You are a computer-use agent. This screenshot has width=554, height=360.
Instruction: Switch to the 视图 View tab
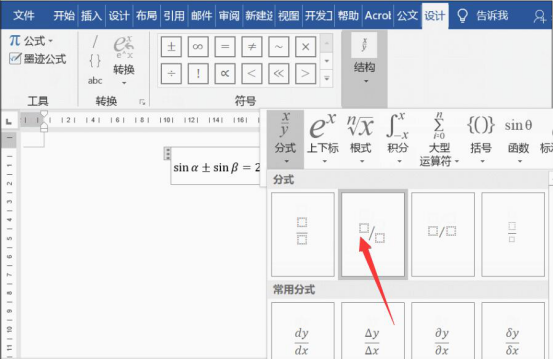coord(288,16)
